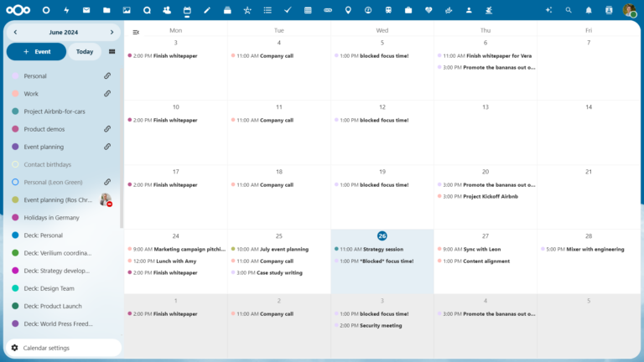Screen dimensions: 644x362
Task: Collapse the sidebar navigation toggle
Action: pyautogui.click(x=136, y=32)
